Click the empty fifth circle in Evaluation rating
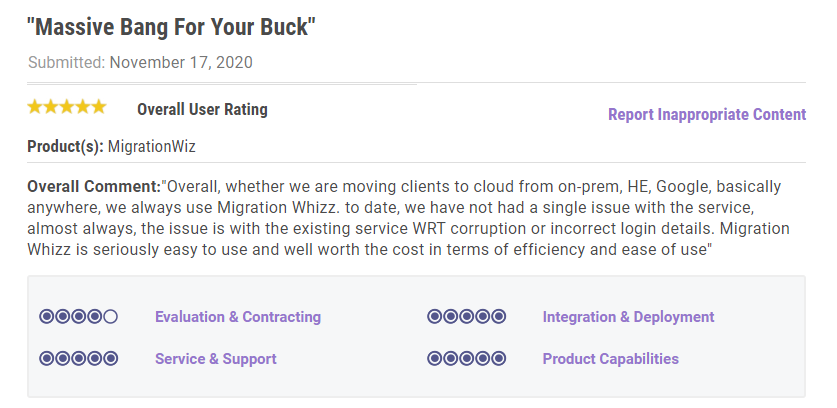This screenshot has height=408, width=837. tap(110, 317)
